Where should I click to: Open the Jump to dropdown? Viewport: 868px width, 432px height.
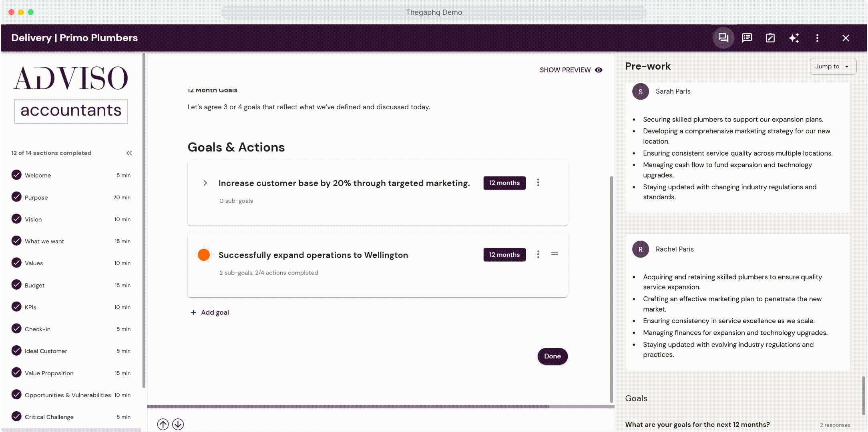(x=833, y=66)
